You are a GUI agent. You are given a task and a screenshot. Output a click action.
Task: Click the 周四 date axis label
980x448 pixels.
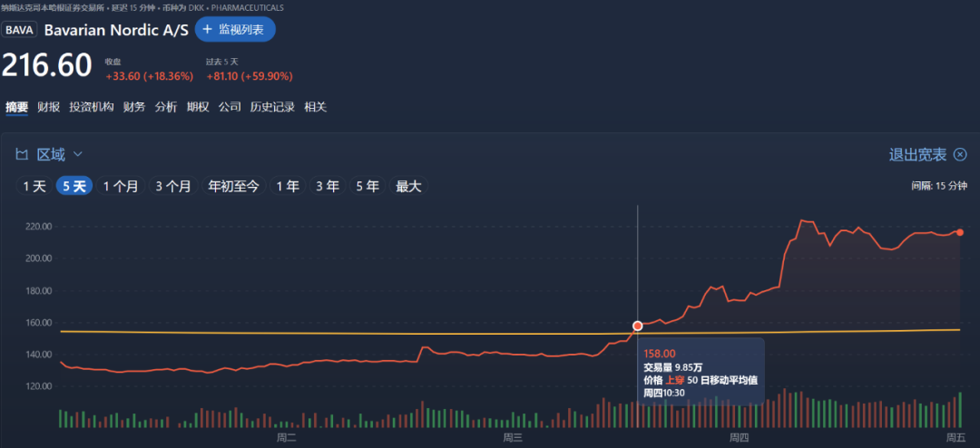[x=740, y=437]
